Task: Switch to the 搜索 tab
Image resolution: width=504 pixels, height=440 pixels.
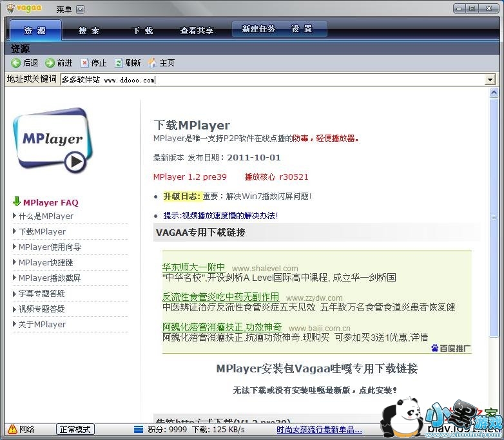Action: (x=89, y=30)
